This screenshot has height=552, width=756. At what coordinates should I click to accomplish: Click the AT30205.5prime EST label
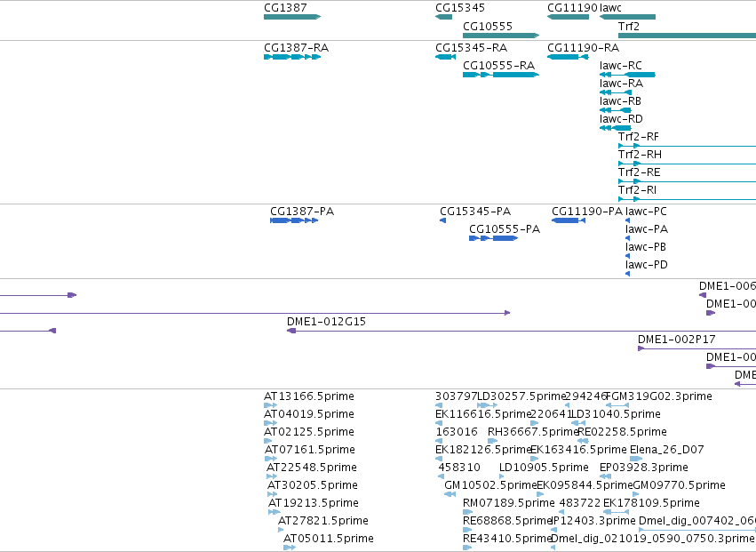tap(313, 485)
